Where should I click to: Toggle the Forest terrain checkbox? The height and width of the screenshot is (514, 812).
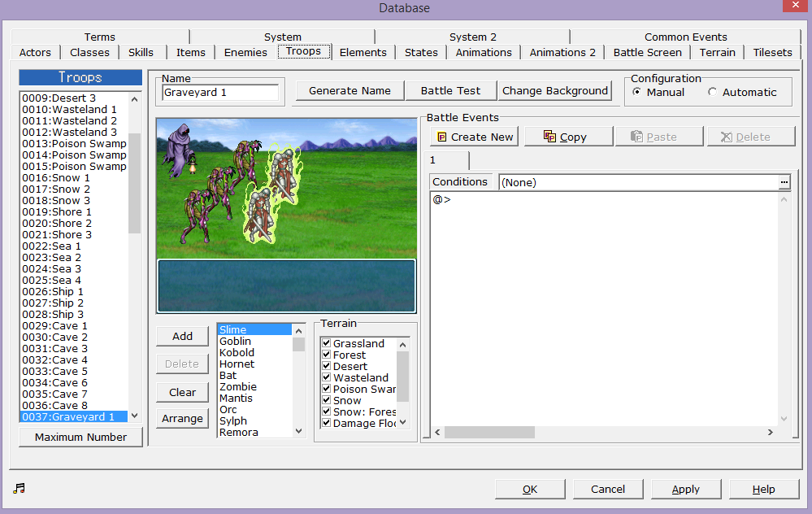pyautogui.click(x=326, y=355)
